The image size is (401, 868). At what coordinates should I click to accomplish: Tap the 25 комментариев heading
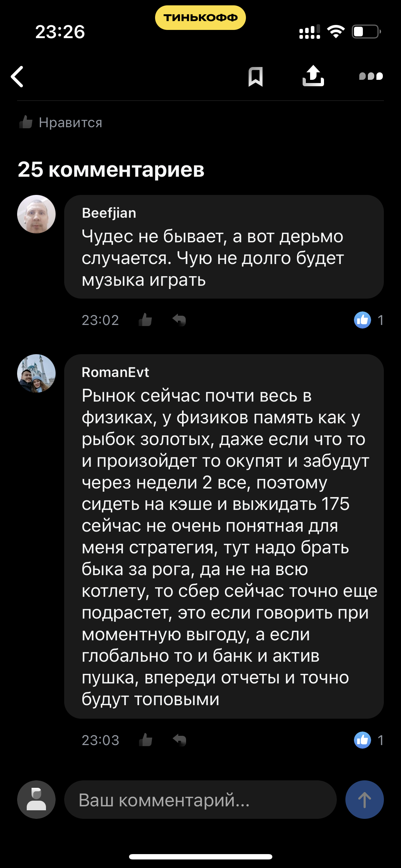111,169
